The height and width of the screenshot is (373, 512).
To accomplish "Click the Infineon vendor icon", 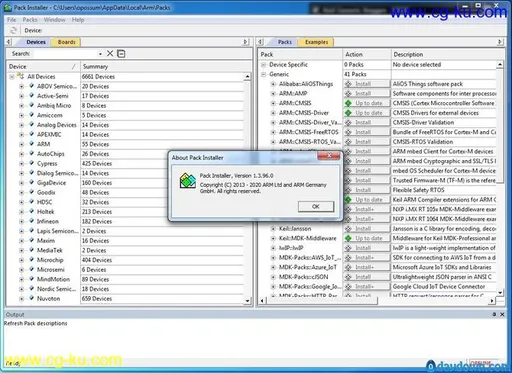I will 31,221.
